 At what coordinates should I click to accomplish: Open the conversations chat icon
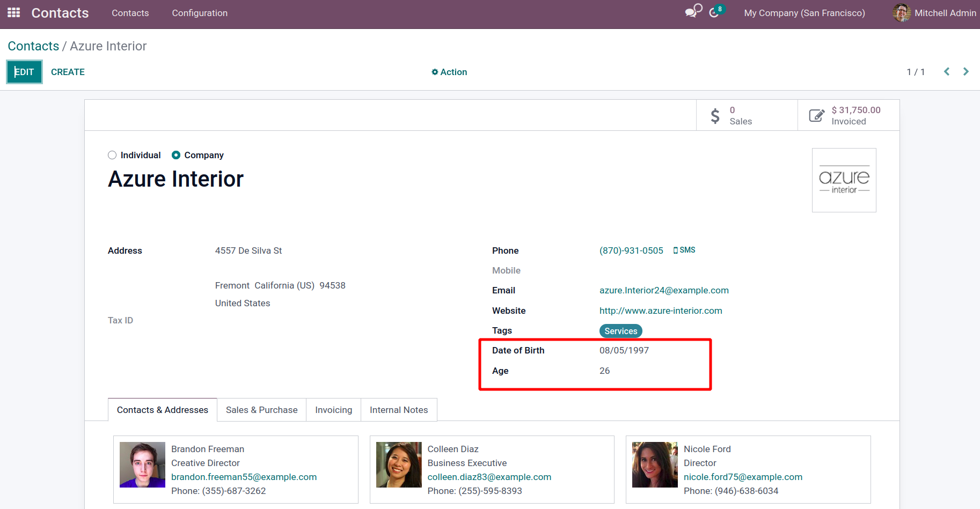[693, 11]
